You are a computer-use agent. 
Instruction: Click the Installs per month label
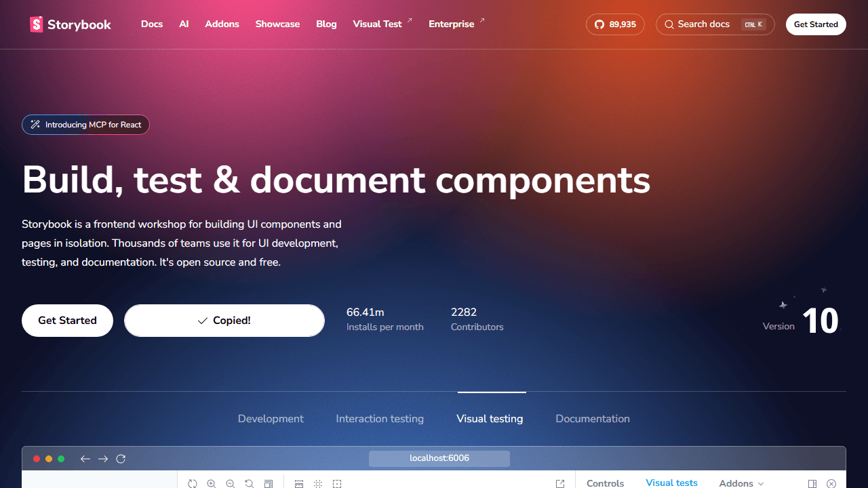coord(385,327)
